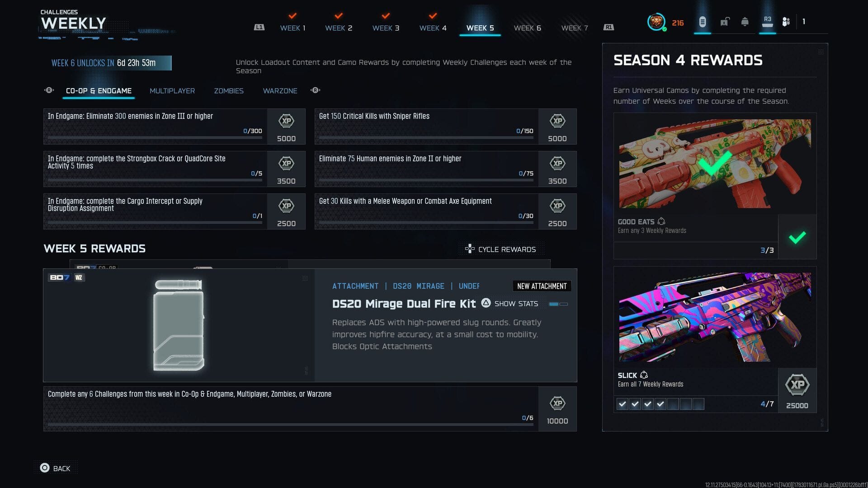
Task: Click the universal camo icon beside Good Eats
Action: (661, 221)
